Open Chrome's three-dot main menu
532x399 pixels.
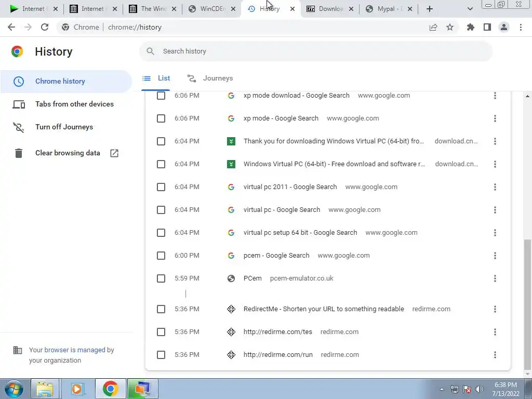coord(521,27)
